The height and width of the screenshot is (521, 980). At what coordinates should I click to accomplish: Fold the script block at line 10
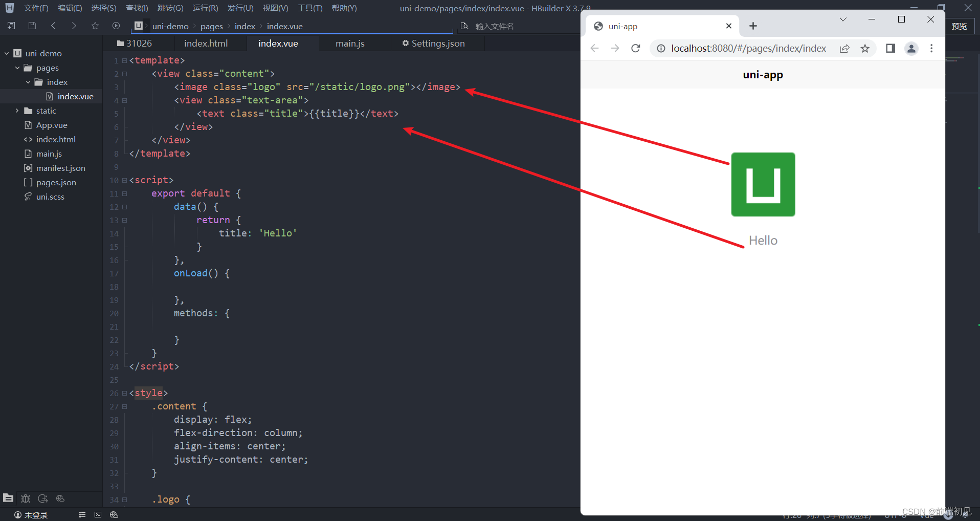[x=124, y=180]
